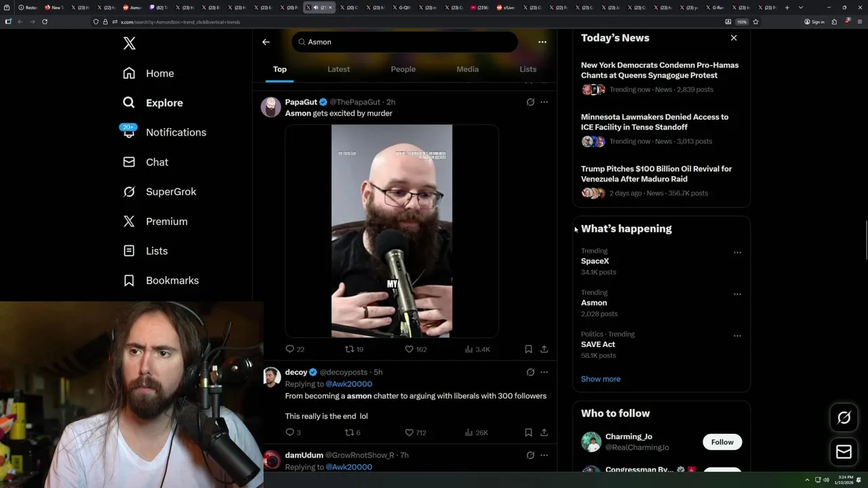Open Chat in the sidebar
The width and height of the screenshot is (868, 488).
click(x=146, y=162)
